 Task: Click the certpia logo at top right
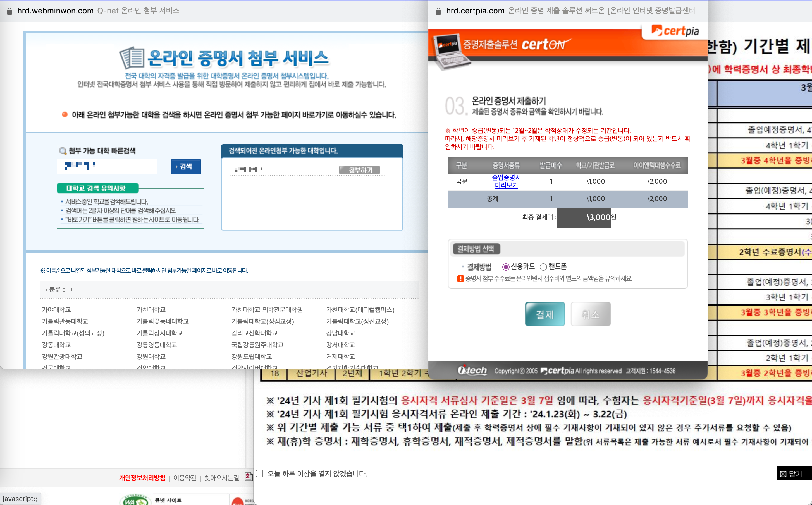[675, 31]
